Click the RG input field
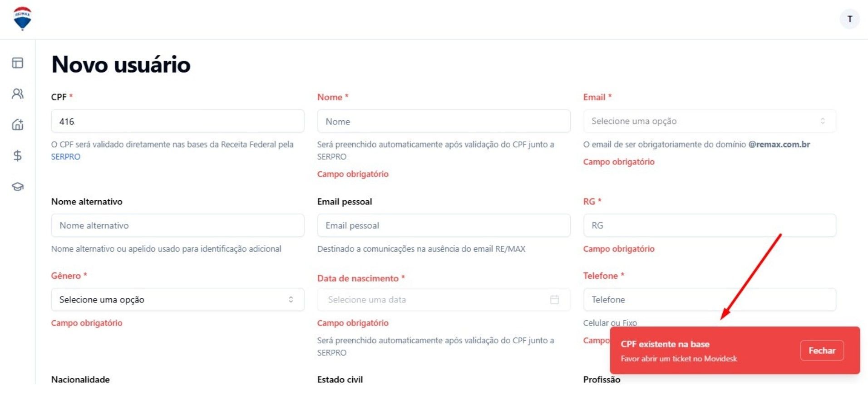This screenshot has width=868, height=396. (x=709, y=226)
